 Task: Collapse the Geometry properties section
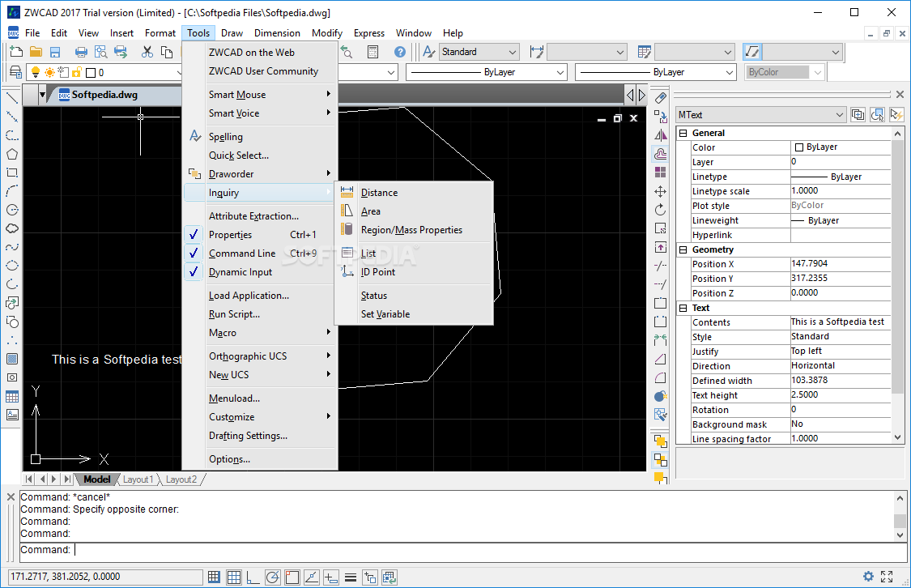click(683, 249)
